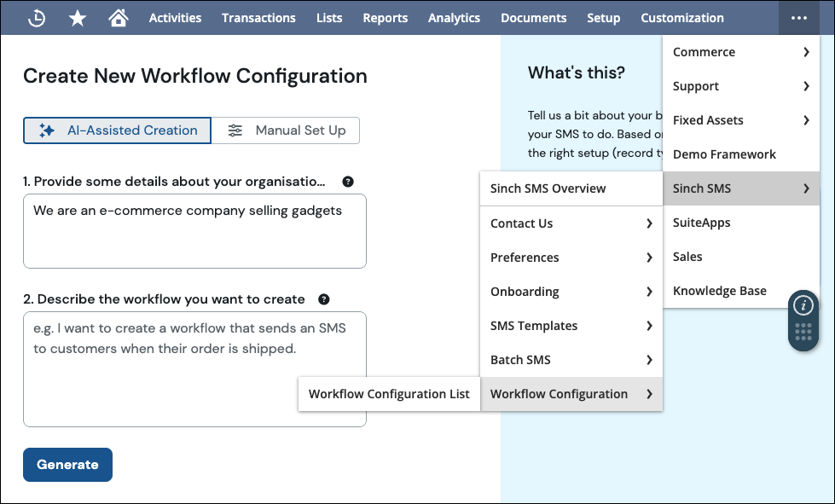
Task: Click the grid dots under info icon
Action: pos(803,333)
